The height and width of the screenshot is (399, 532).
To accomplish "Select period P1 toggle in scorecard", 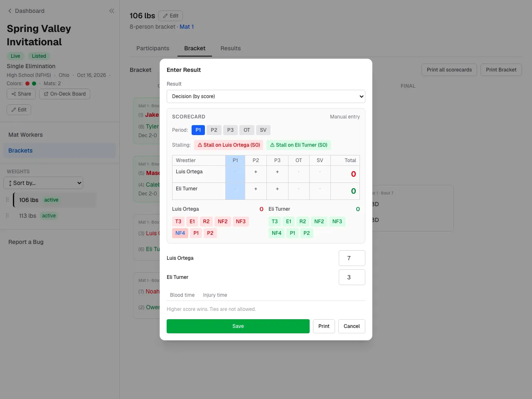I will point(198,130).
